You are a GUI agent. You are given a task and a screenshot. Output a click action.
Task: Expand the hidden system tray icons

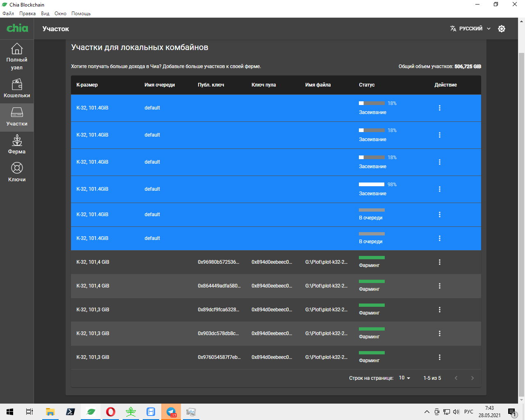tap(427, 412)
